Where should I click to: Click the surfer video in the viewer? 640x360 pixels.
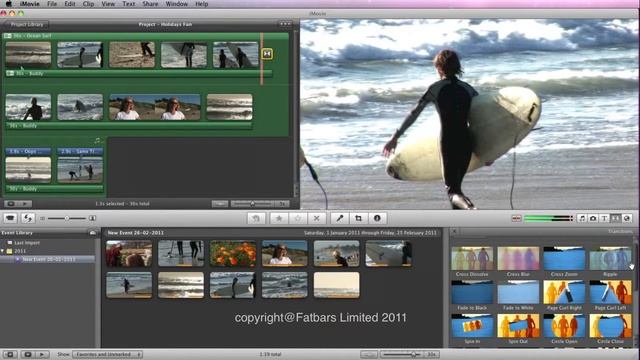(469, 114)
